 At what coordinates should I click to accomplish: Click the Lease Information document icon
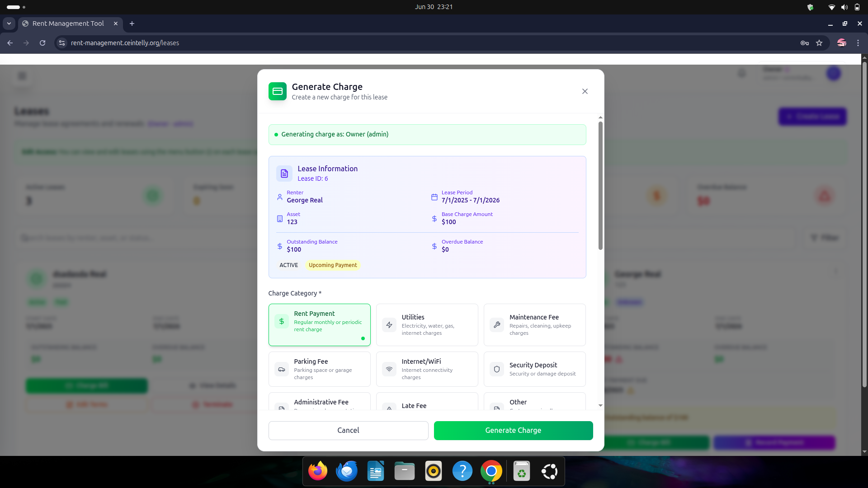pyautogui.click(x=284, y=174)
